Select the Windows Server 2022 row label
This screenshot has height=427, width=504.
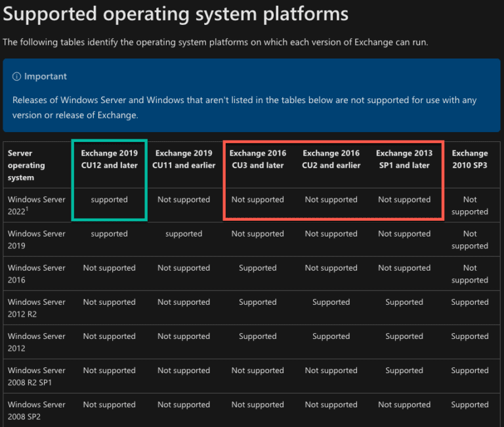pyautogui.click(x=36, y=206)
